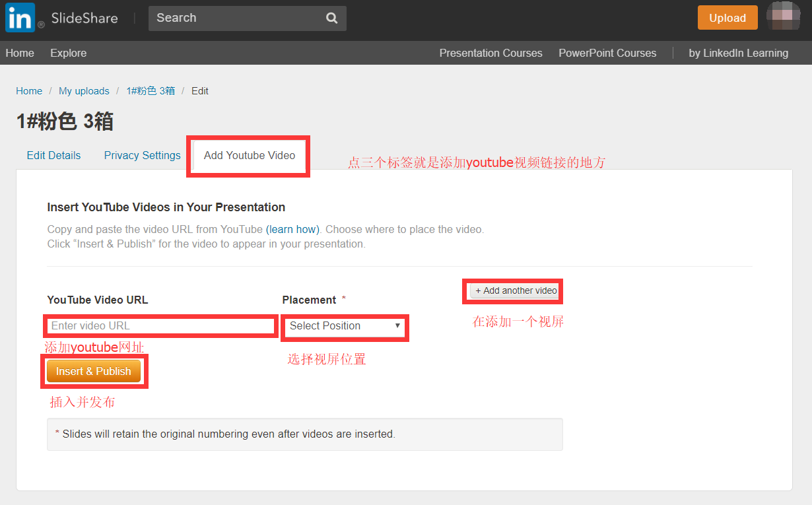The width and height of the screenshot is (812, 505).
Task: Open the 1#粉色 3箱 breadcrumb link
Action: (151, 91)
